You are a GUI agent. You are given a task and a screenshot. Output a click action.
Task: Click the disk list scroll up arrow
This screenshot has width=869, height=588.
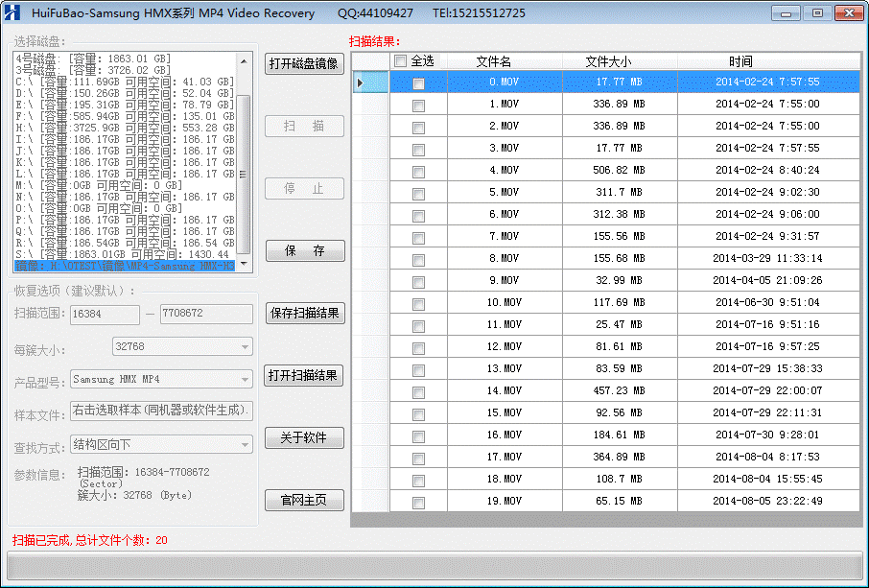pos(244,61)
